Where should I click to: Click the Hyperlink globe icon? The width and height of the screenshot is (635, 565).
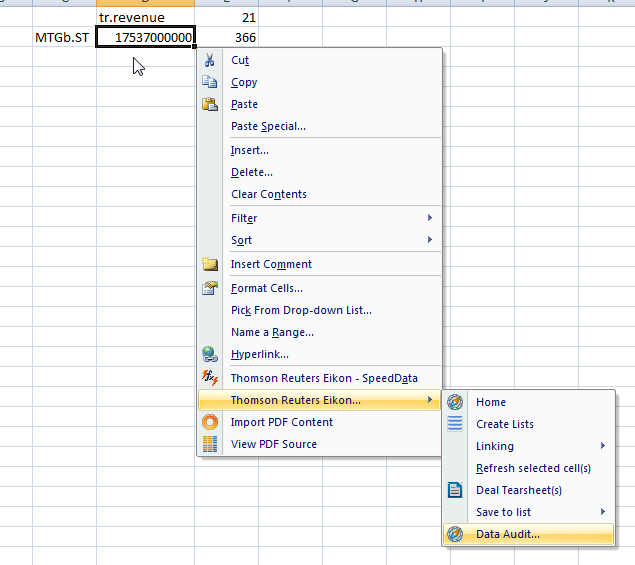(x=210, y=354)
